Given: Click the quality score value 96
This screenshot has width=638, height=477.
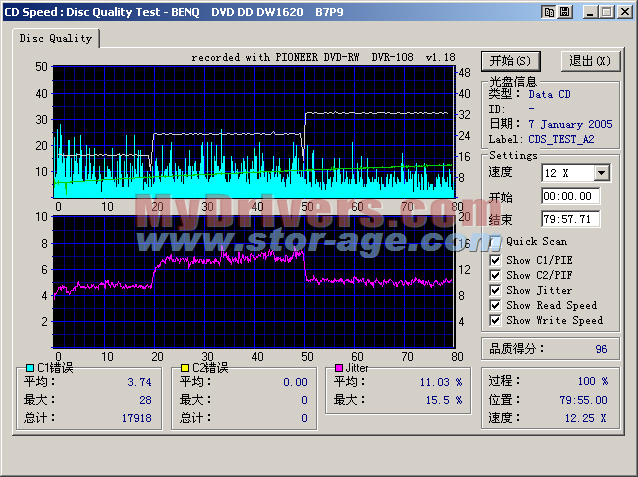Looking at the screenshot, I should tap(601, 349).
